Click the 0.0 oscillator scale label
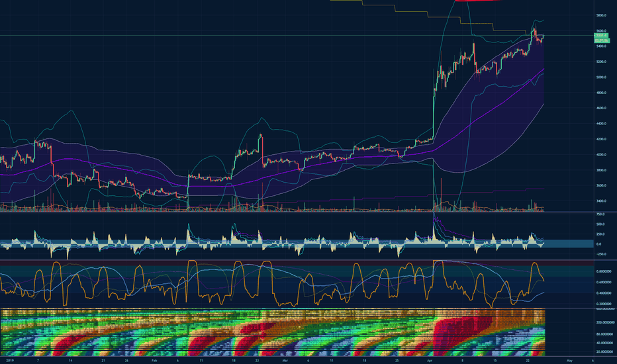 tap(598, 244)
